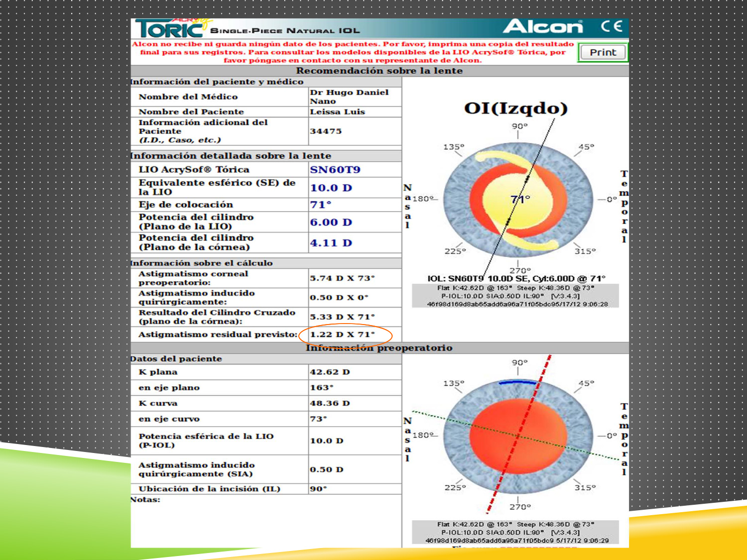Click '0.50 D' in the SIA row

[x=326, y=470]
